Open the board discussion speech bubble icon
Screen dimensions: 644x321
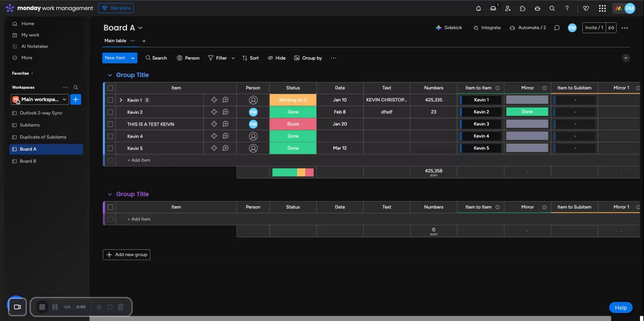(557, 28)
